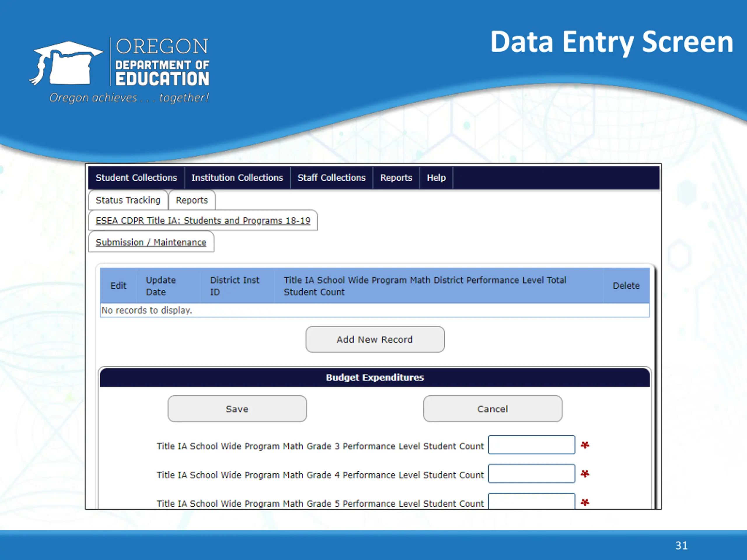The width and height of the screenshot is (747, 560).
Task: Click the Performance Level Total Student Count header
Action: click(439, 286)
